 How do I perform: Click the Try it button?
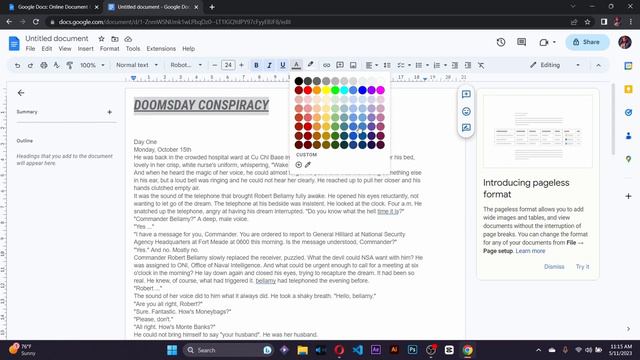click(582, 267)
